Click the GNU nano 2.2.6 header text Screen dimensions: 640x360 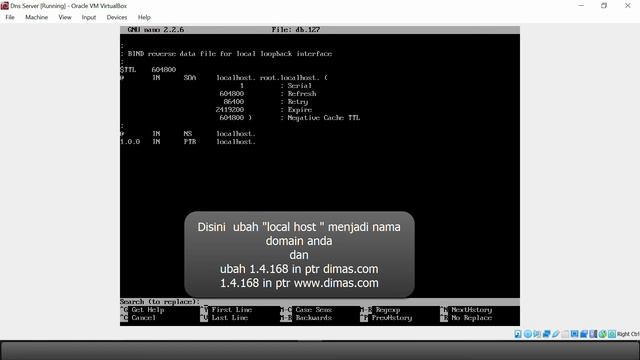(156, 29)
